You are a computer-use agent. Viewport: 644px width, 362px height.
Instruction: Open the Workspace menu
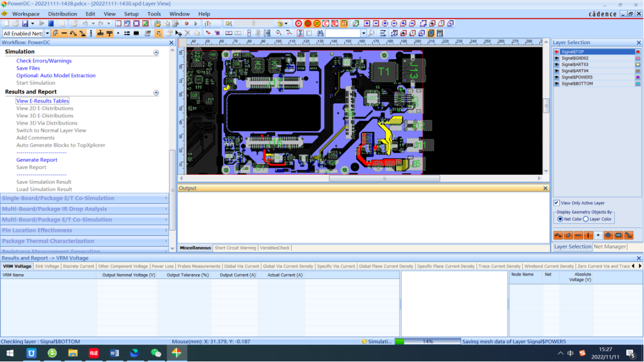tap(26, 14)
